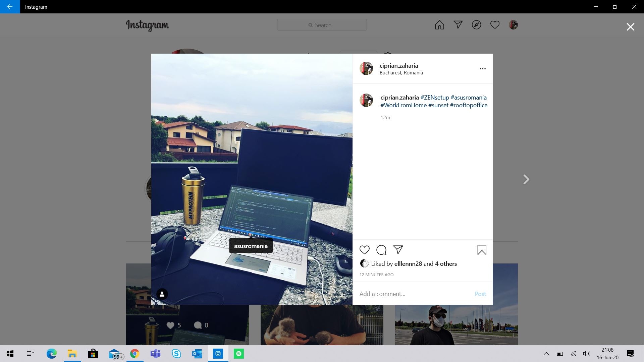The height and width of the screenshot is (362, 644).
Task: Open the comment bubble icon
Action: coord(381,250)
